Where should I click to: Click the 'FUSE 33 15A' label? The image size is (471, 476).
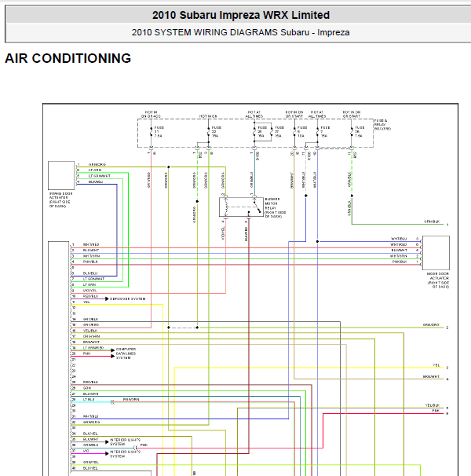217,132
